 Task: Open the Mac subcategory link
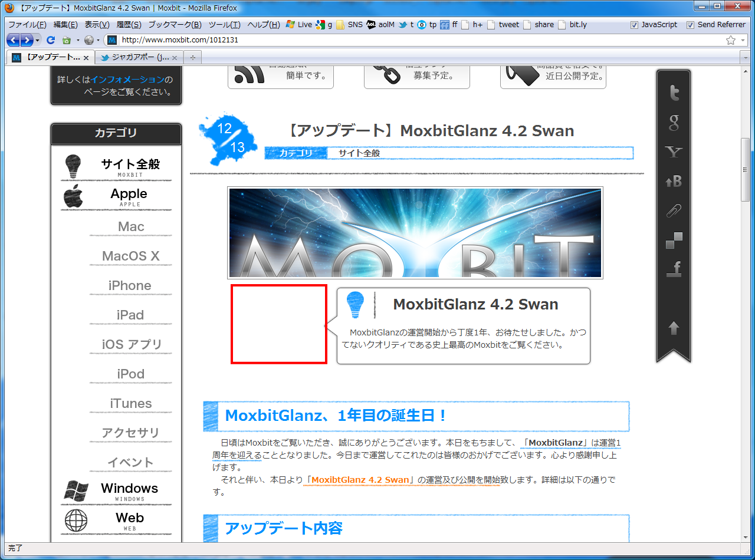[131, 227]
